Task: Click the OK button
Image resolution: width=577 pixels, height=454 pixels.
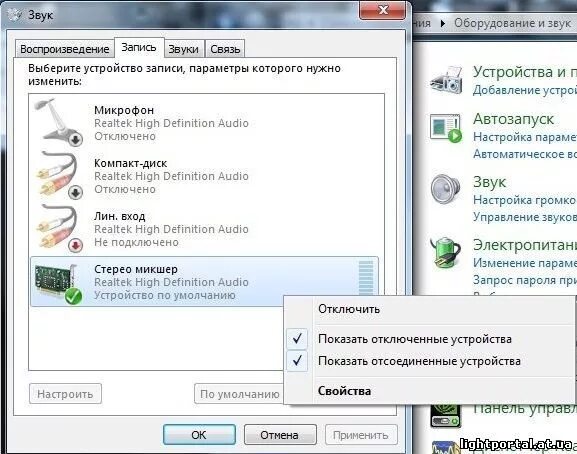Action: click(199, 435)
